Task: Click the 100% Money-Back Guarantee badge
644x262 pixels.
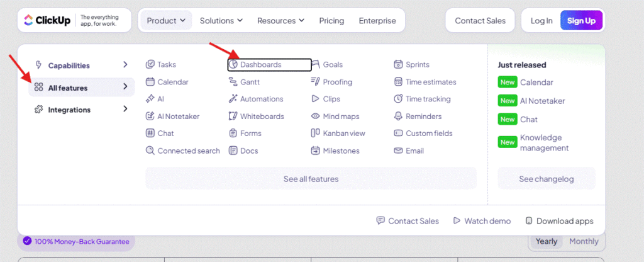Action: [76, 241]
